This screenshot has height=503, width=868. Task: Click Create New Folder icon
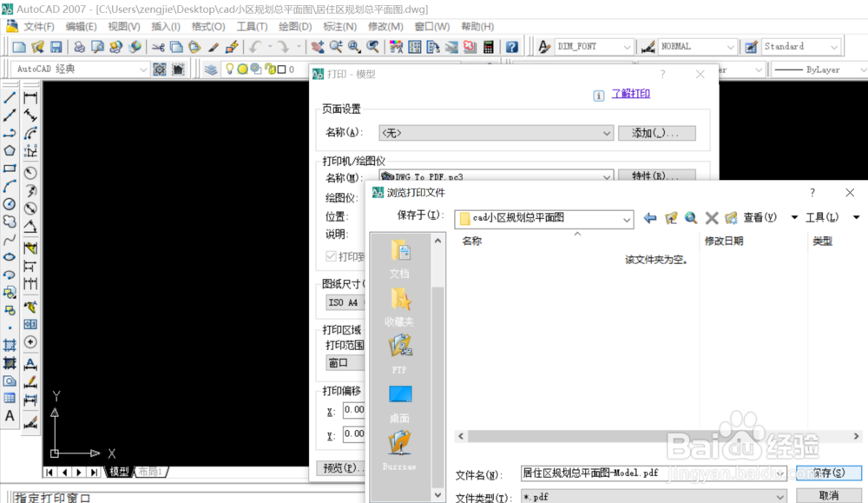click(731, 218)
